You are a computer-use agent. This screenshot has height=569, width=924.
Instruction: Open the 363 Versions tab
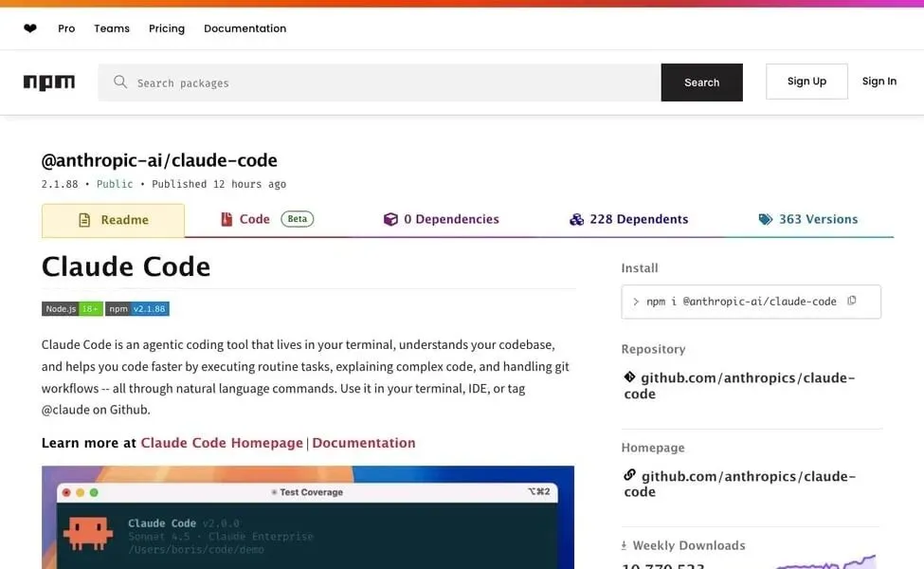pyautogui.click(x=808, y=219)
